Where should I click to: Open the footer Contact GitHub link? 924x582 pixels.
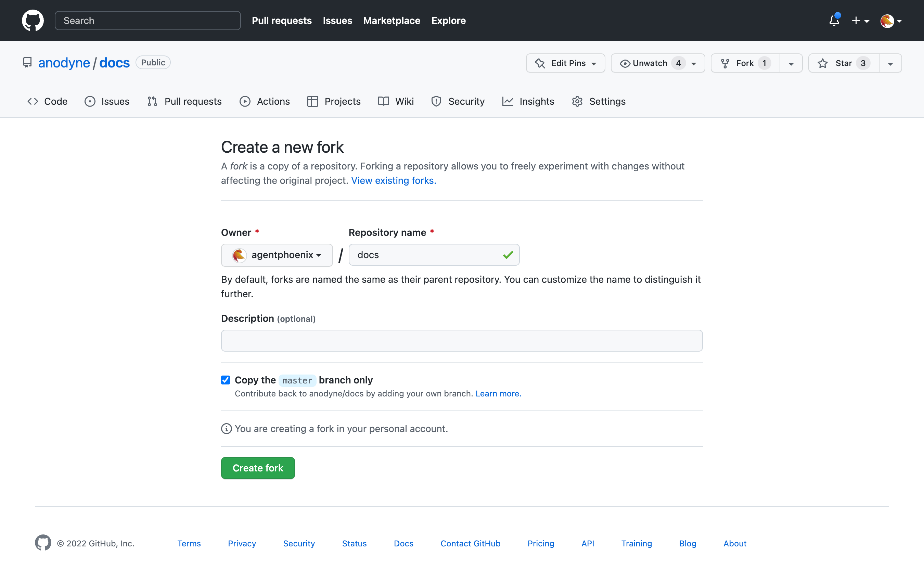[x=470, y=543]
